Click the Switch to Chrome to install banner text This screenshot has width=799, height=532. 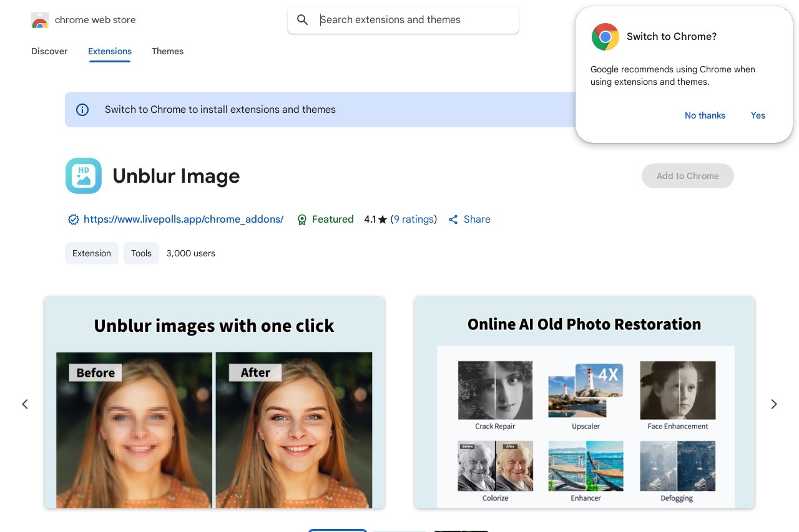pyautogui.click(x=220, y=110)
